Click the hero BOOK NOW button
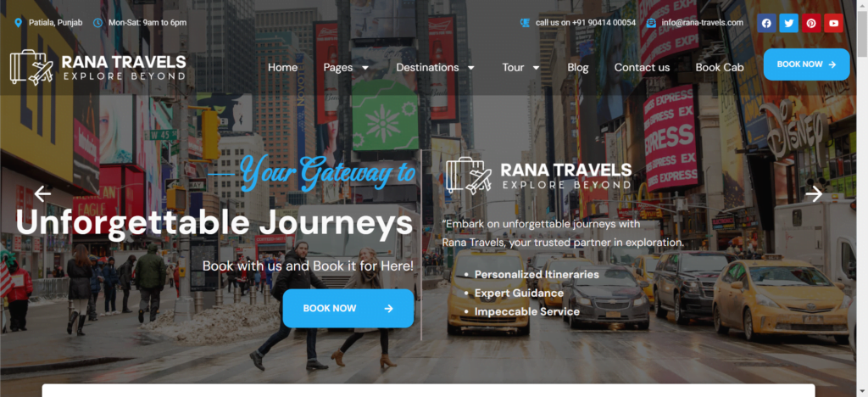868x397 pixels. [348, 309]
